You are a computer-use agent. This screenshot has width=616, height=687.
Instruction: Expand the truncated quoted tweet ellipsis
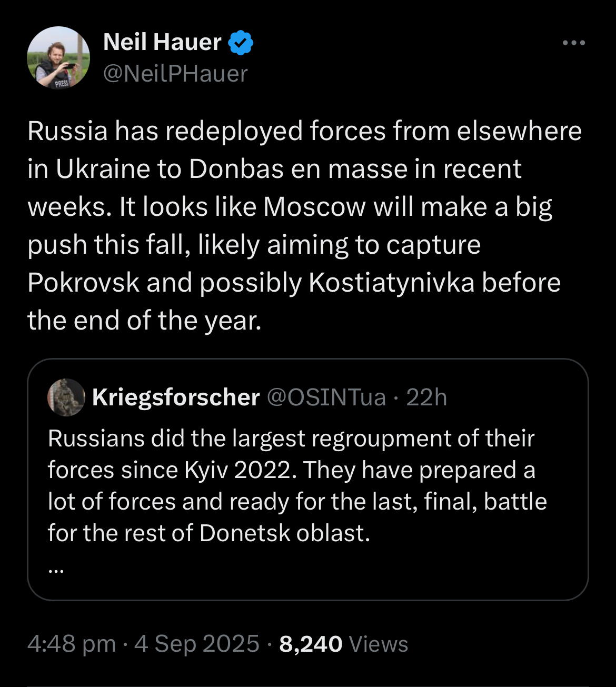56,569
